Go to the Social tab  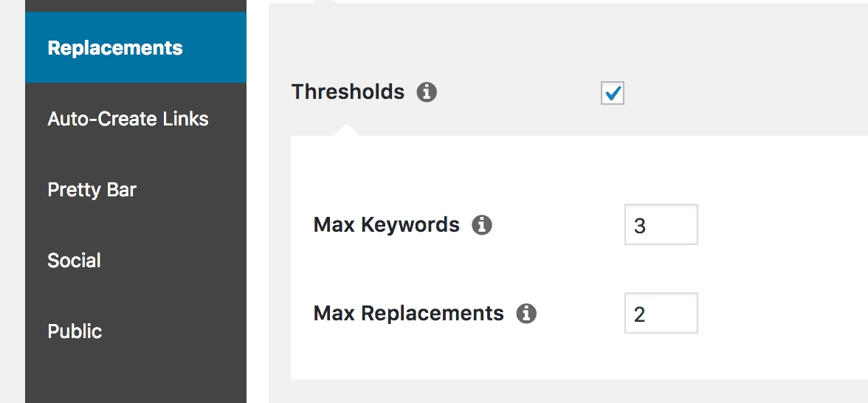pos(74,261)
